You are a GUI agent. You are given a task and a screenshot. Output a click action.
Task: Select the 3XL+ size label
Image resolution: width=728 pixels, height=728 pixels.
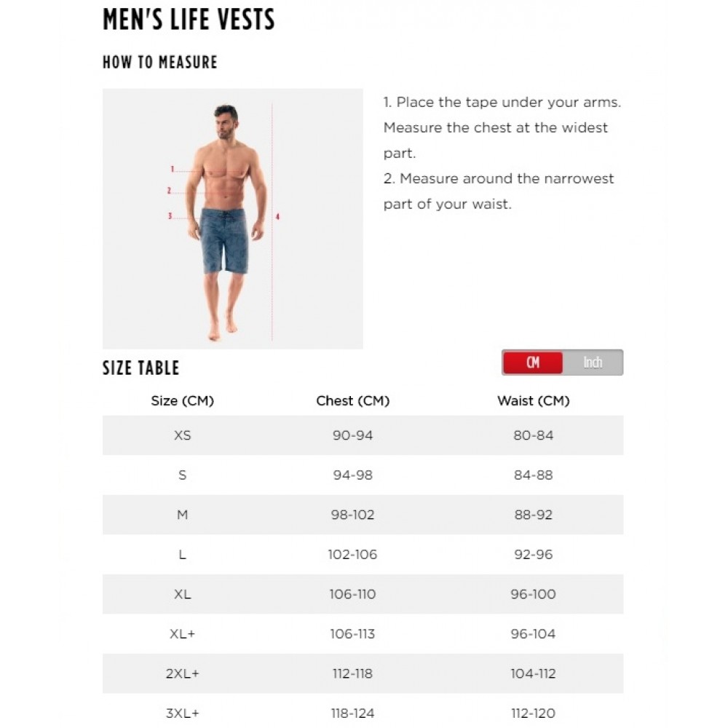click(x=183, y=713)
